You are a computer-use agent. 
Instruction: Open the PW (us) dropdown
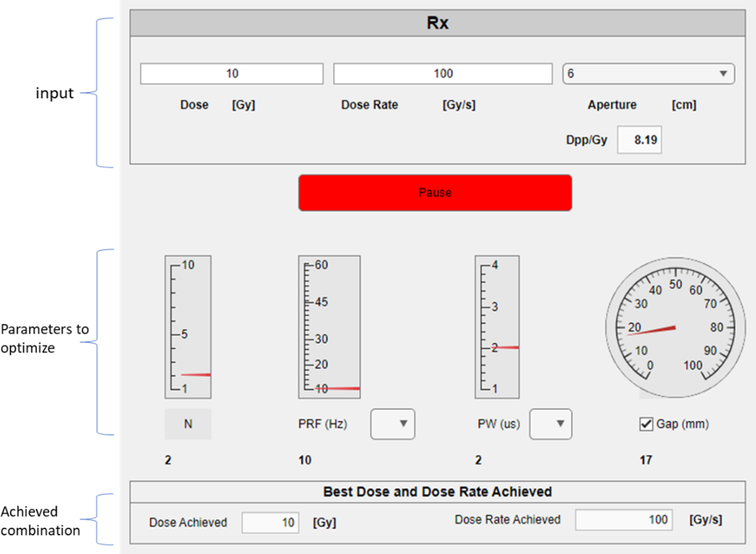(550, 424)
